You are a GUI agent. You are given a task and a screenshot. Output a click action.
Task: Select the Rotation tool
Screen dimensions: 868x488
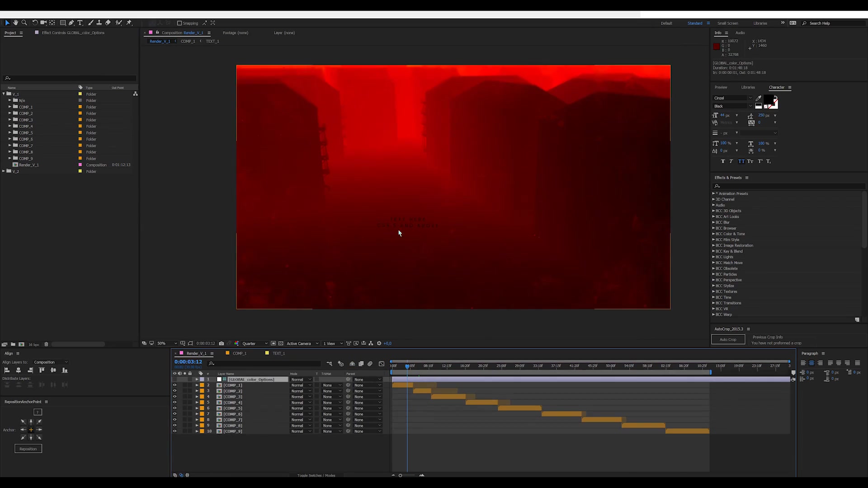pos(35,23)
